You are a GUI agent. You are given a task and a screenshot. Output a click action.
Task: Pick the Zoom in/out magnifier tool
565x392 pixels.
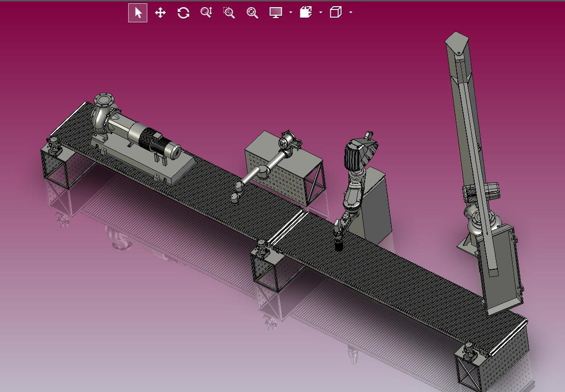pos(207,13)
